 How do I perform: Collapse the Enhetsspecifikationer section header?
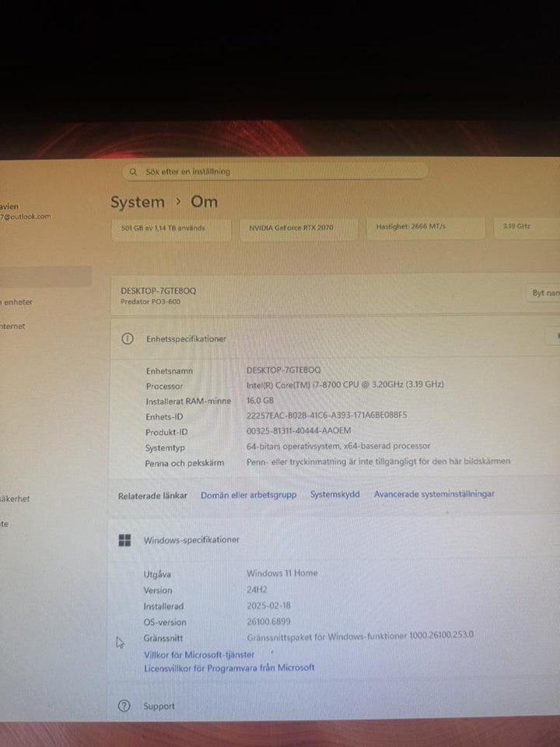335,338
